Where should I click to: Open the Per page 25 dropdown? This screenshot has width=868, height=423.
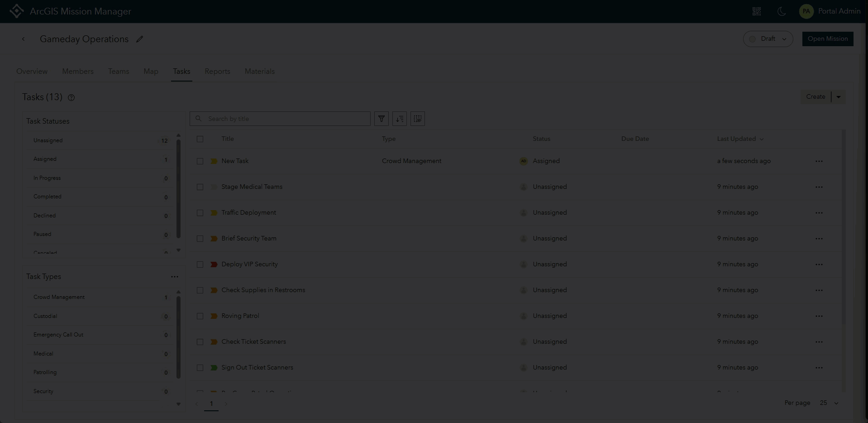click(x=829, y=403)
